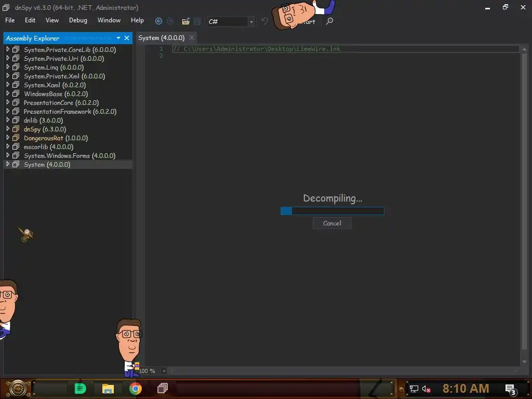Open the Edit menu

coord(30,20)
